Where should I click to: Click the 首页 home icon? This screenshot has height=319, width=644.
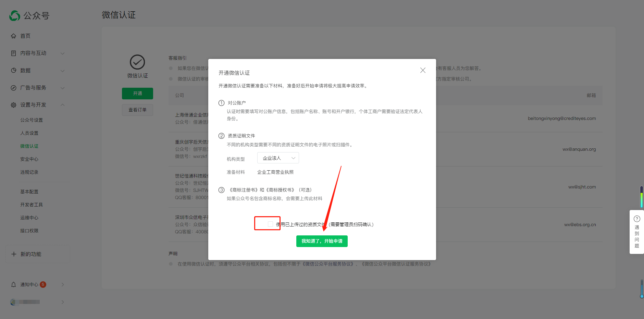click(x=14, y=36)
